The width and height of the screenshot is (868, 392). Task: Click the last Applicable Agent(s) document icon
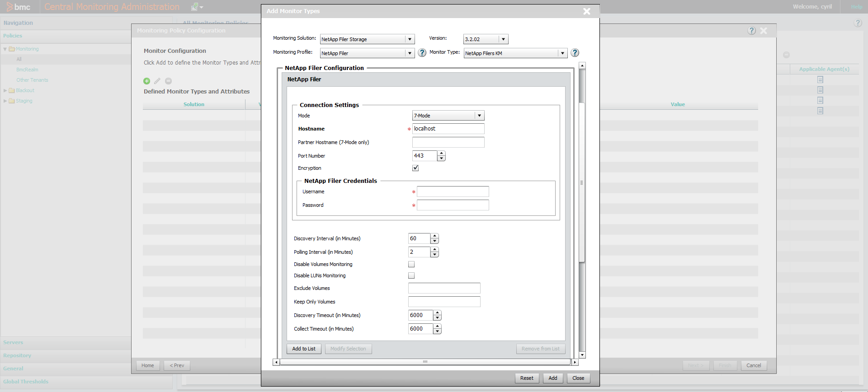pyautogui.click(x=820, y=111)
